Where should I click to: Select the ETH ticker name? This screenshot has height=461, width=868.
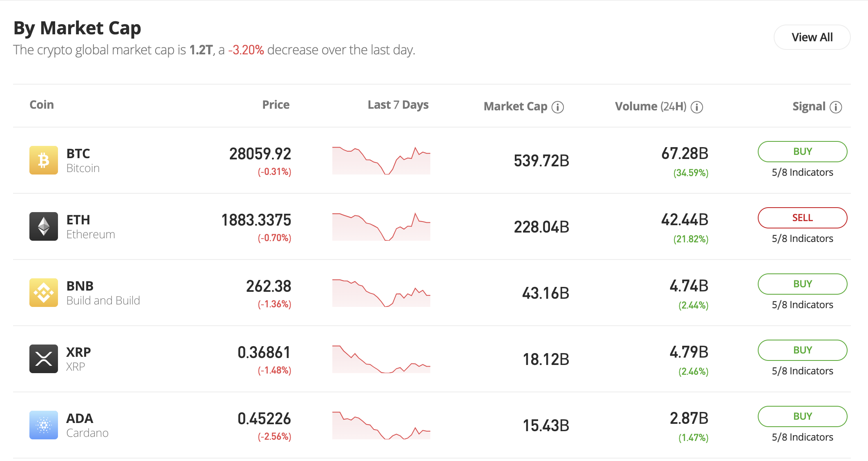[x=78, y=220]
